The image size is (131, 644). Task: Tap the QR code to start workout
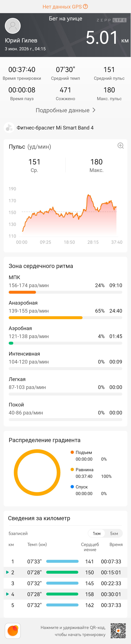pyautogui.click(x=118, y=631)
